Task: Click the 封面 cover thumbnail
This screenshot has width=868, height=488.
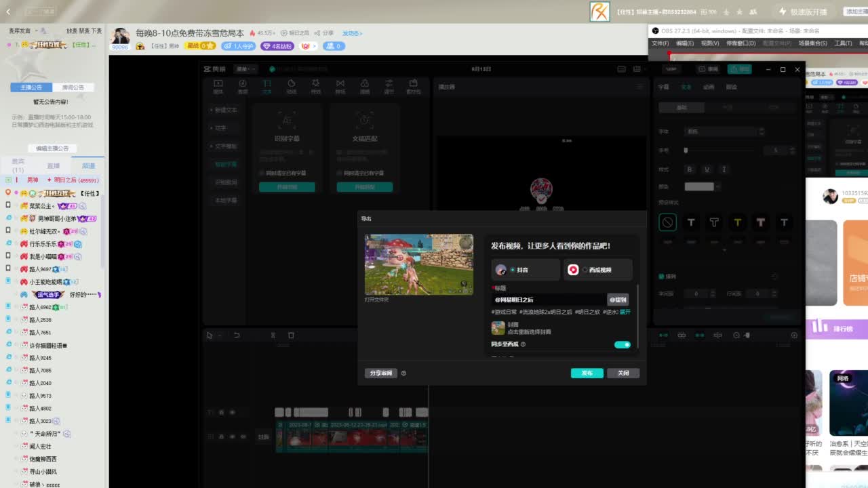Action: tap(498, 328)
